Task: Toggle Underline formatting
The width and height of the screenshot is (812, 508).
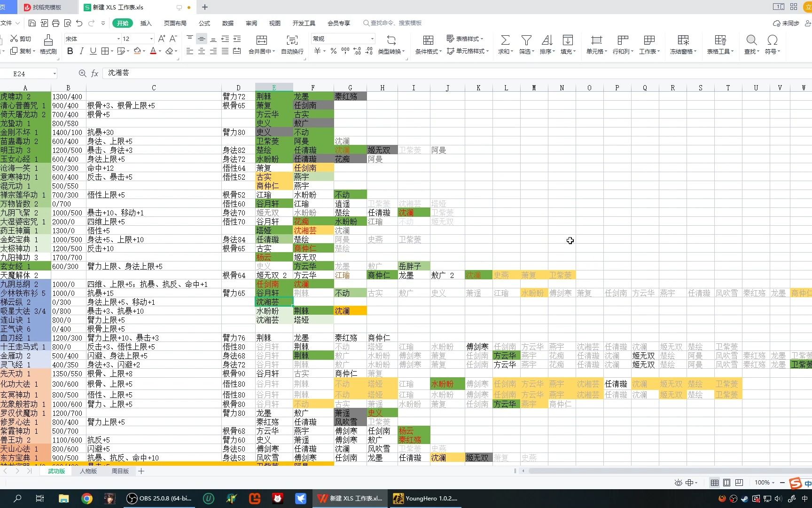Action: click(93, 51)
